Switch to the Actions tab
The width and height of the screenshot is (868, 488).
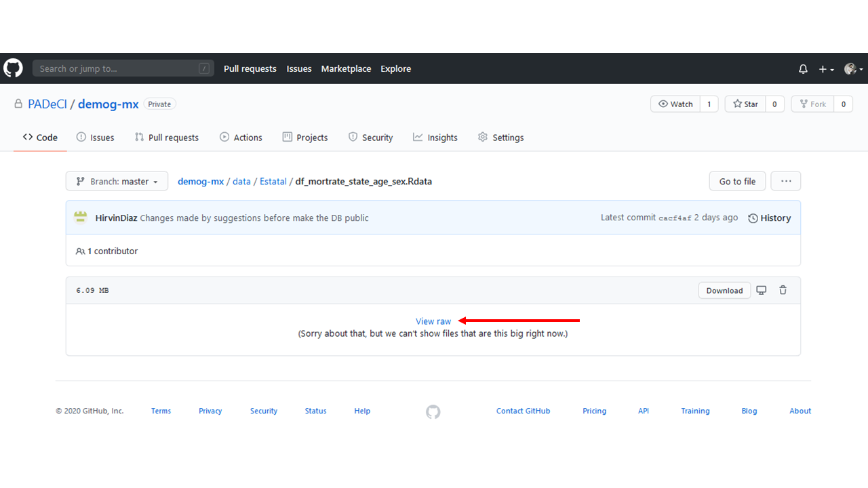point(241,137)
